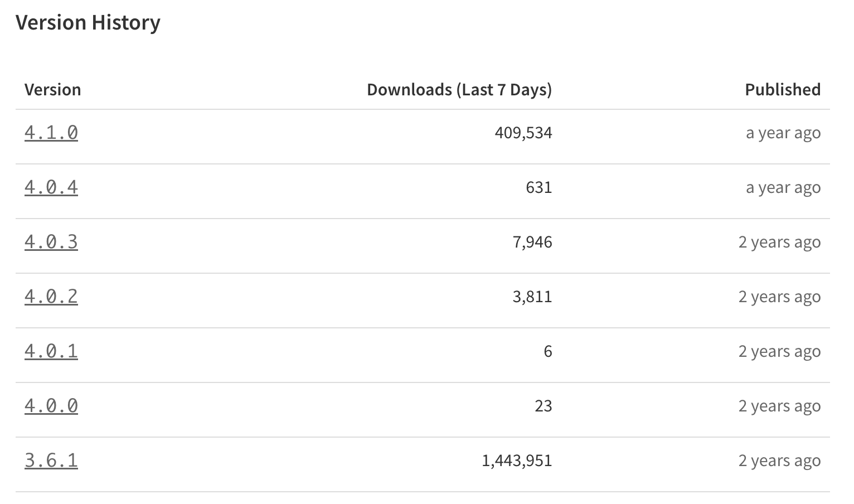
Task: Click the 1,443,951 downloads value
Action: (517, 461)
